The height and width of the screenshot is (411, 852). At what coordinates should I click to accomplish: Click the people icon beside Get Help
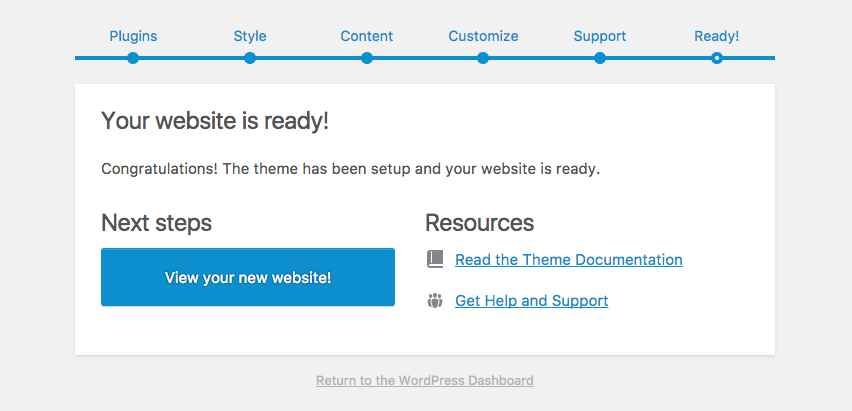tap(434, 300)
